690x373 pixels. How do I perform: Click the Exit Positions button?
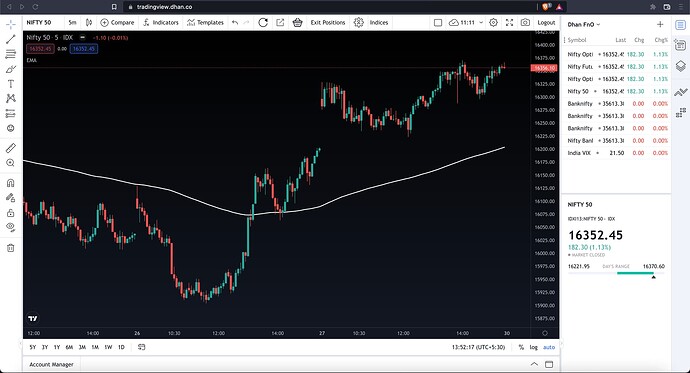328,22
